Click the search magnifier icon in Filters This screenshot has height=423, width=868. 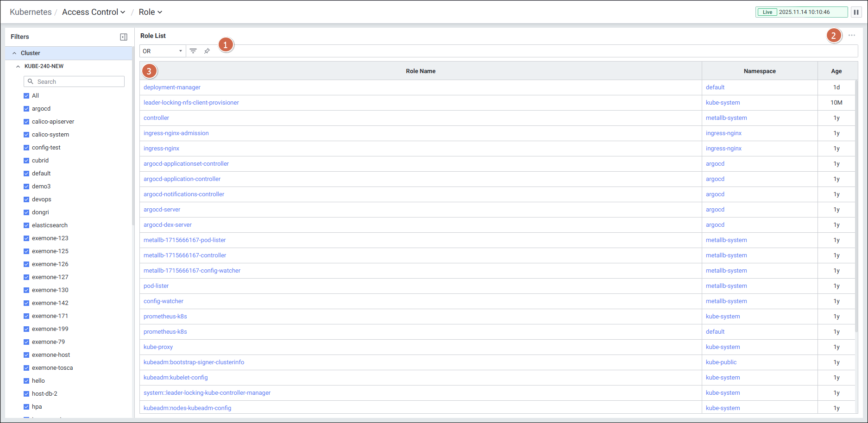(x=31, y=81)
